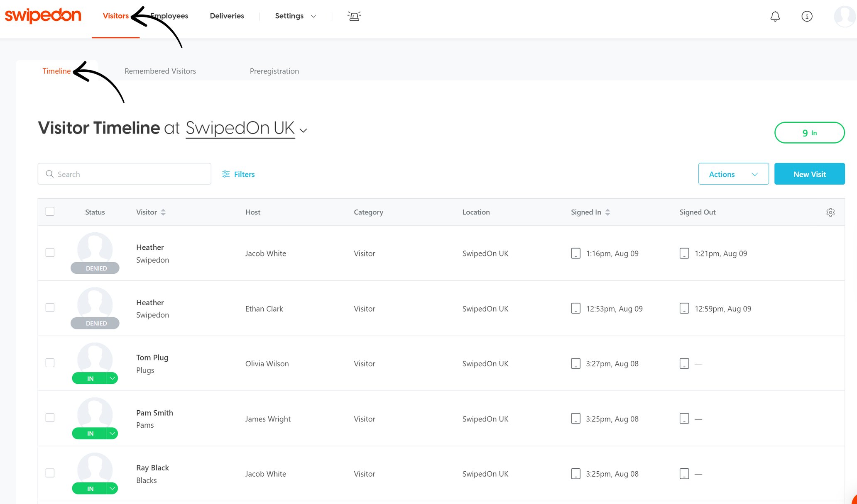Tick the checkbox for Tom Plug
This screenshot has width=857, height=504.
[50, 363]
